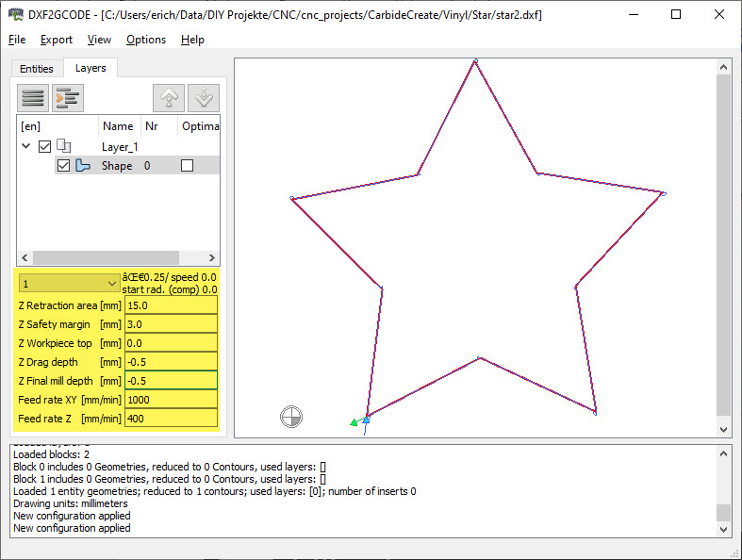
Task: Click the blue Shape icon in tree
Action: click(x=82, y=166)
